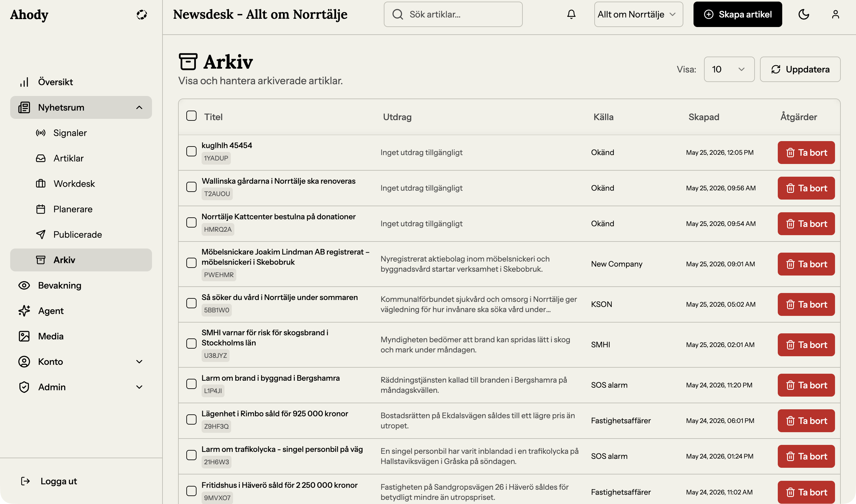Screen dimensions: 856x504
Task: Expand the Konto chevron
Action: coord(139,362)
